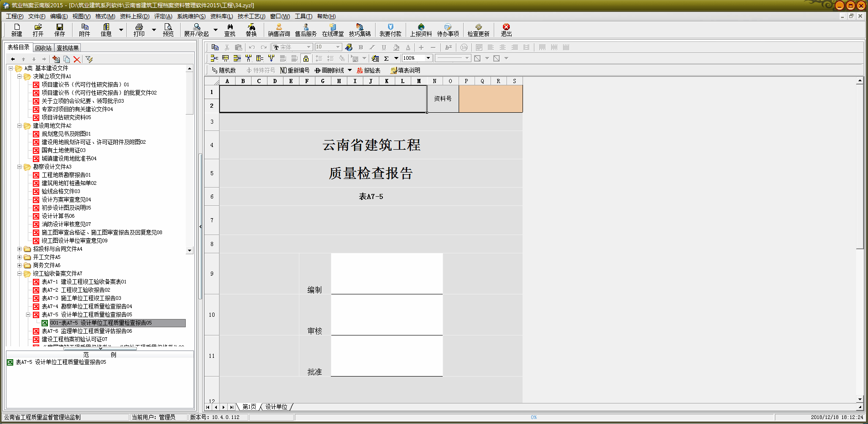Click the 重新编号 button
The width and height of the screenshot is (868, 424).
[295, 70]
